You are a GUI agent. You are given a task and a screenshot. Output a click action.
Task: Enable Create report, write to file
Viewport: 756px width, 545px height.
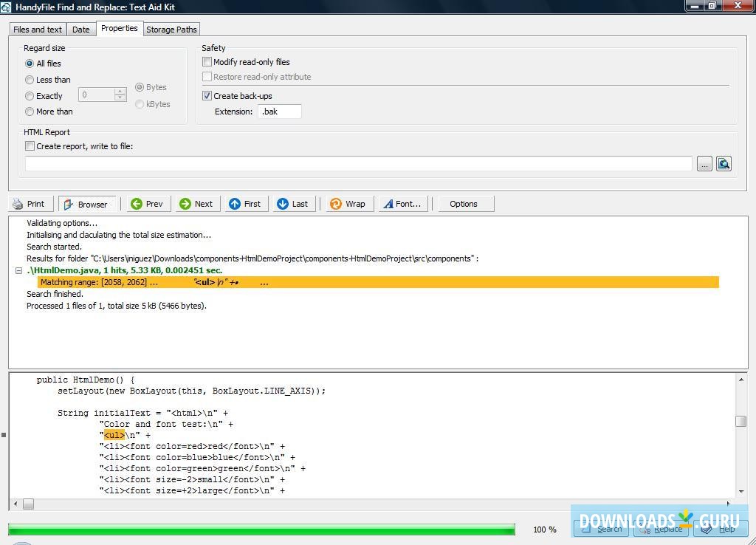pos(30,146)
